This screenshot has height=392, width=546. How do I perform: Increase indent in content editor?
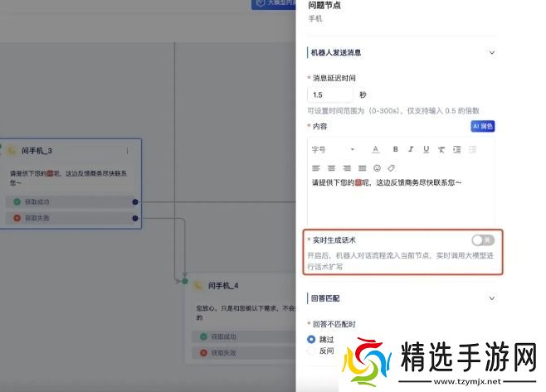pos(457,149)
